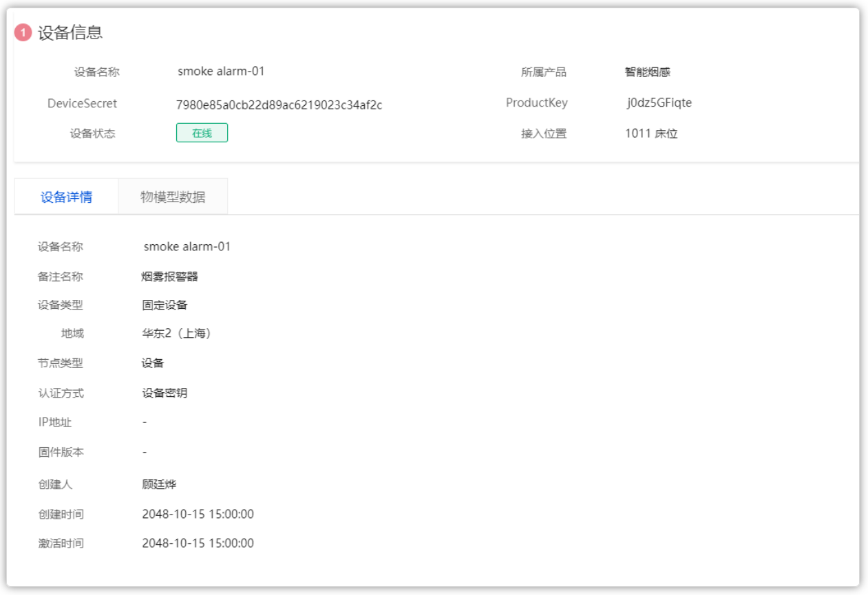Click the 激活时间 value 2048-10-15 15:00:00
Screen dimensions: 868x595
(x=198, y=543)
